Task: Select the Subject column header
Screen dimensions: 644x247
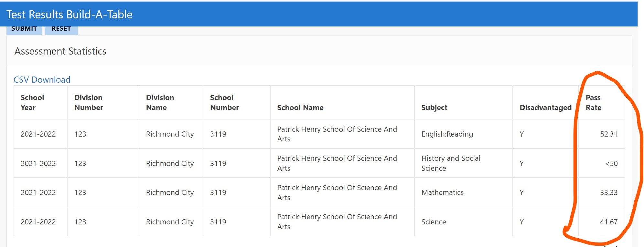Action: coord(434,108)
